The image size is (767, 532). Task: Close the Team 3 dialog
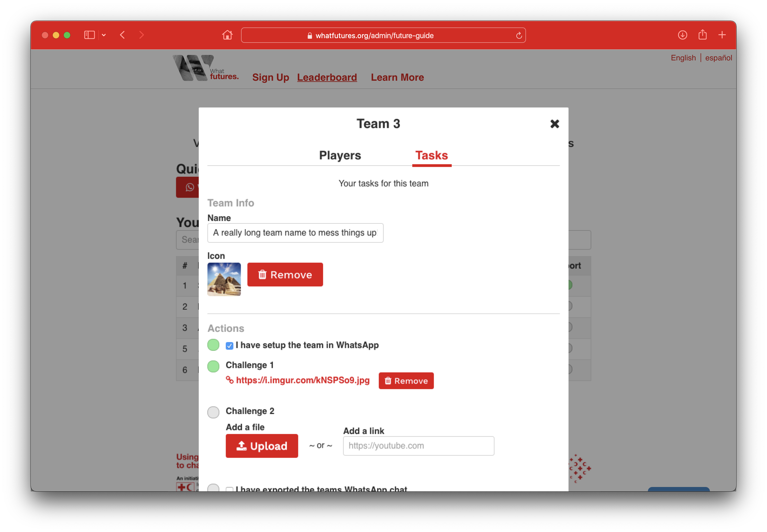tap(554, 124)
